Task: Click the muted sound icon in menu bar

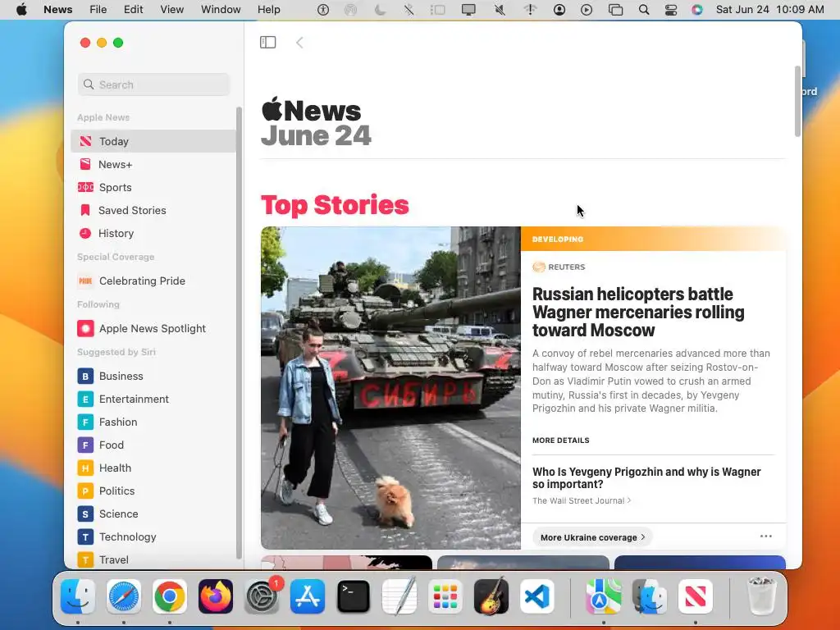Action: coord(500,10)
